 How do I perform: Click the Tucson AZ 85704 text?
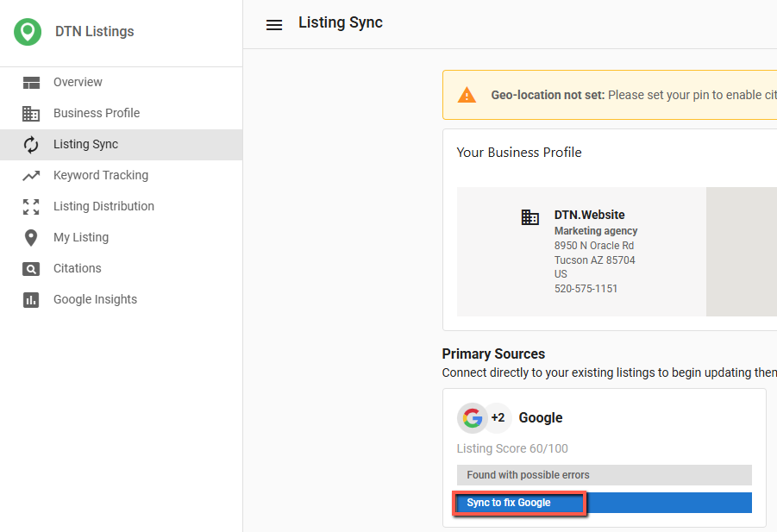[x=595, y=260]
